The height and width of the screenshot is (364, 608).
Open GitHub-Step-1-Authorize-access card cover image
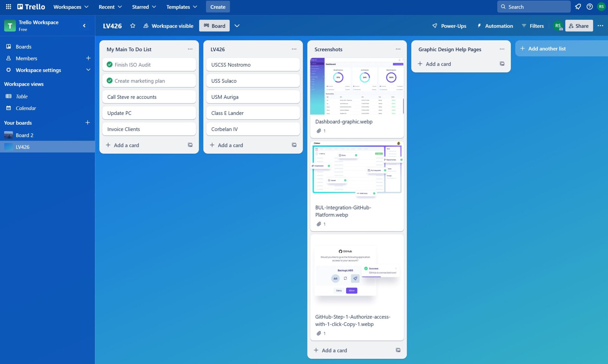click(357, 272)
